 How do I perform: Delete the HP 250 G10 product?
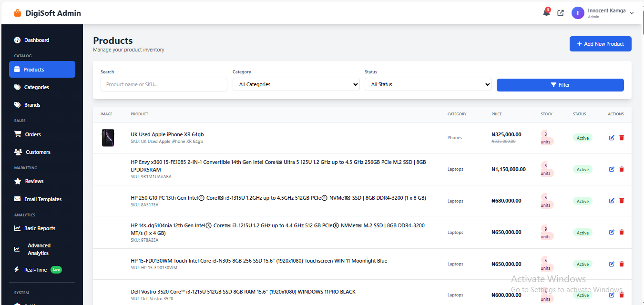(x=622, y=201)
